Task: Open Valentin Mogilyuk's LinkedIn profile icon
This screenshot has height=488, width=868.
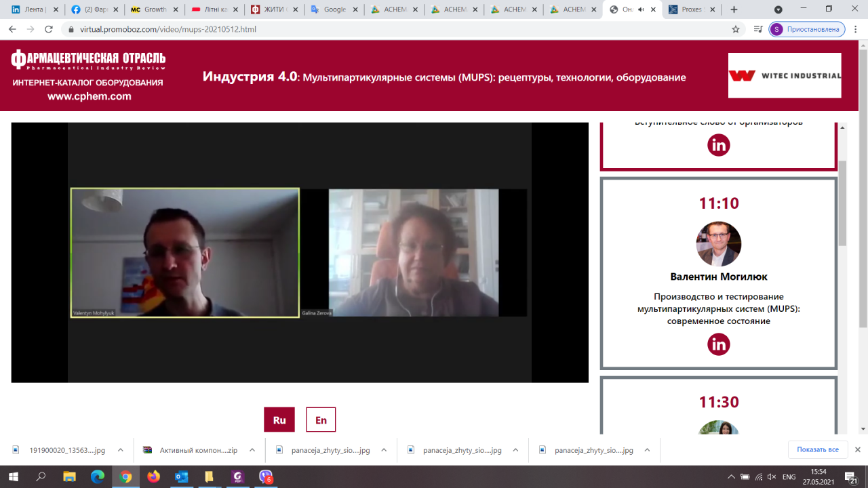Action: point(718,344)
